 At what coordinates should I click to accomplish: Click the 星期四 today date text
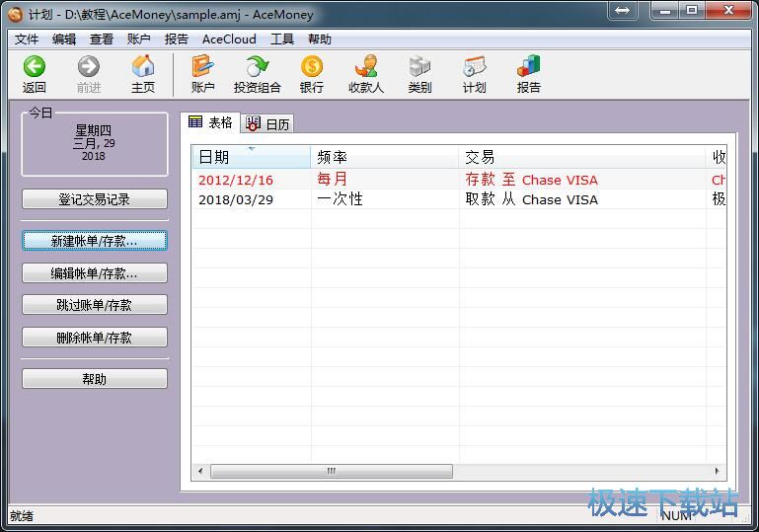[x=93, y=130]
